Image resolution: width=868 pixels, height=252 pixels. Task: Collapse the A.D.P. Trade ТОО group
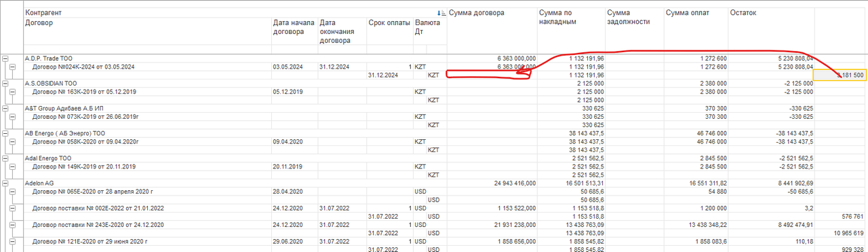point(6,59)
